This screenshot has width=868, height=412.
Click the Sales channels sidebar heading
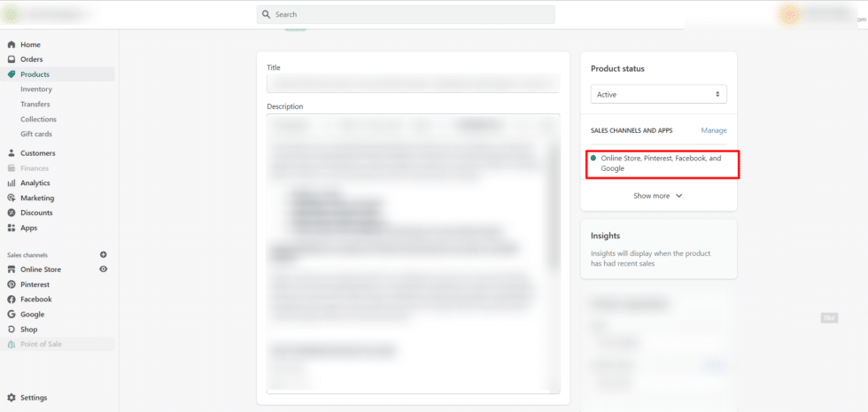[x=27, y=255]
